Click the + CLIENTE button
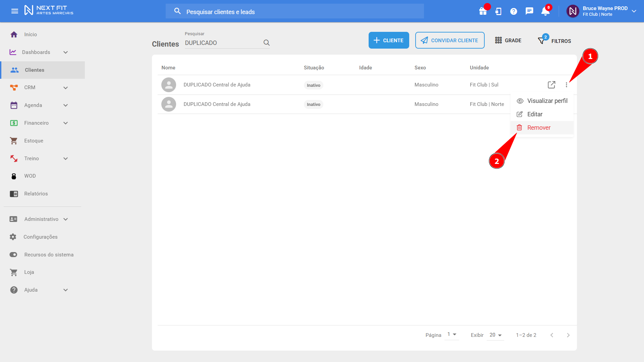 point(389,40)
